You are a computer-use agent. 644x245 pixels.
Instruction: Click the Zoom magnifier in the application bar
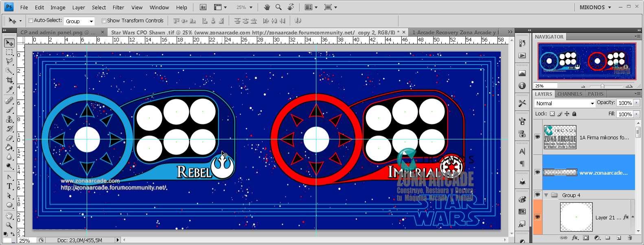[279, 7]
